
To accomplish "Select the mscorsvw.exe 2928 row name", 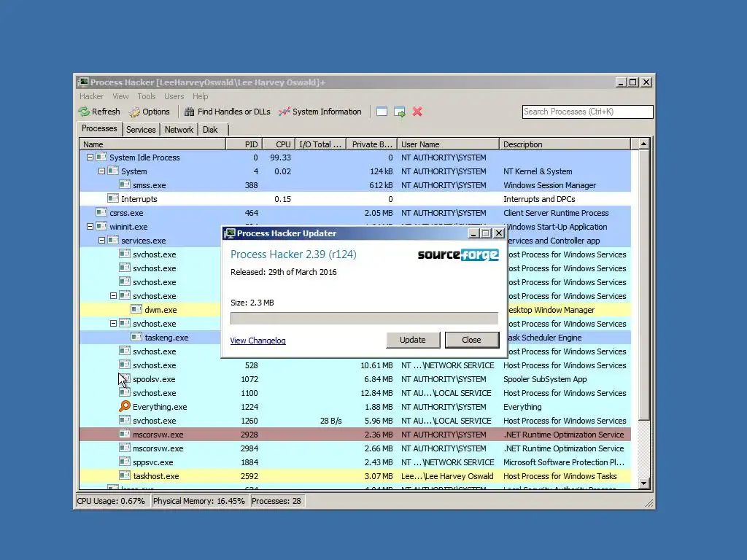I will tap(158, 435).
